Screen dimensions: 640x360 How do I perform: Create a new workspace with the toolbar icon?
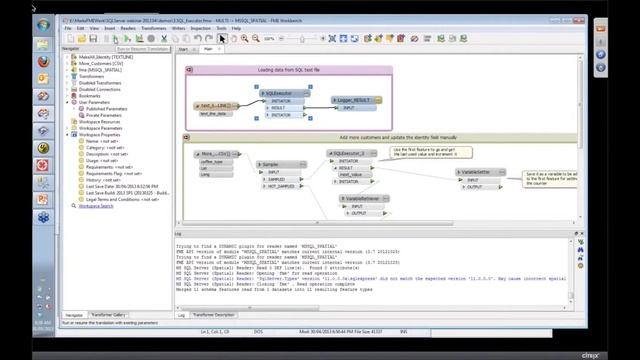71,38
